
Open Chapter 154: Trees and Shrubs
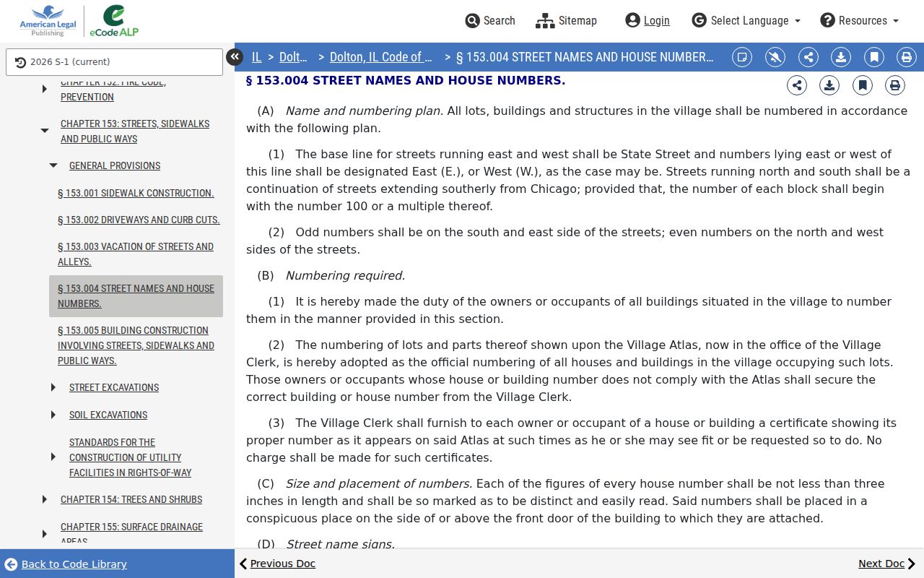pyautogui.click(x=131, y=499)
